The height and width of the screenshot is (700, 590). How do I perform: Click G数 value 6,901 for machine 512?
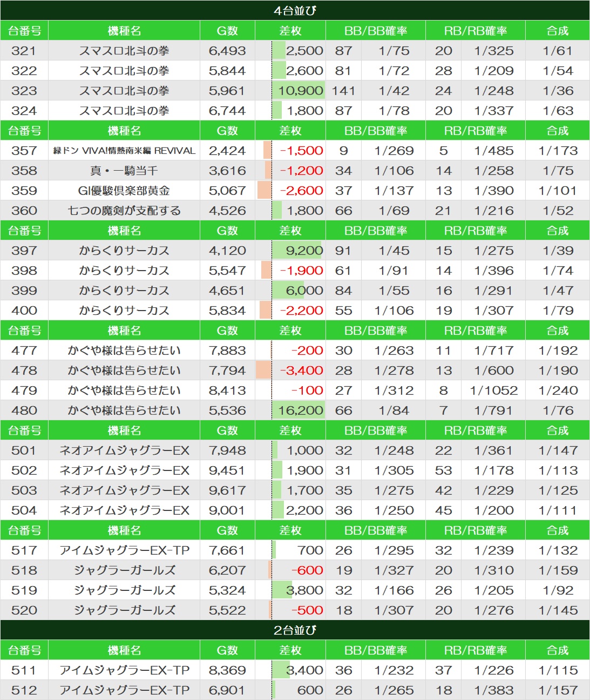coord(227,690)
